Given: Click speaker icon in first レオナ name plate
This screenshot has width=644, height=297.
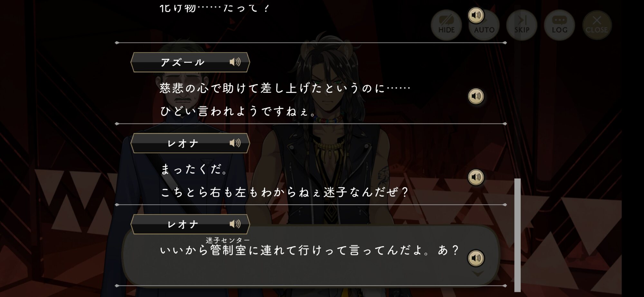Looking at the screenshot, I should (235, 143).
